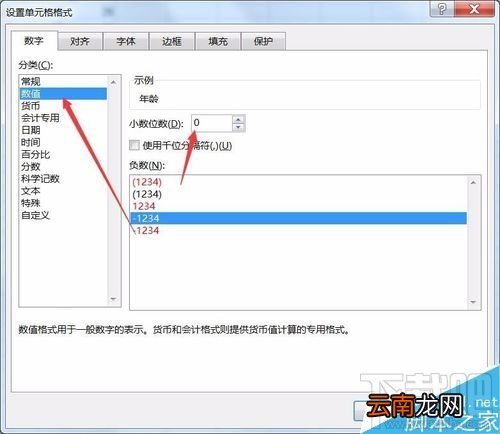Switch to the 数字 tab
The image size is (500, 434).
(x=34, y=41)
